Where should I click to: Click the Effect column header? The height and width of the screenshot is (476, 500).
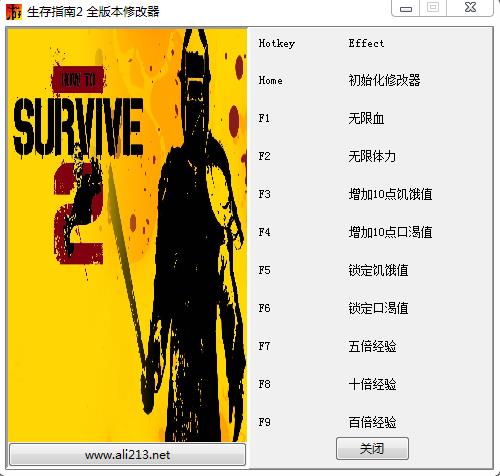click(366, 43)
